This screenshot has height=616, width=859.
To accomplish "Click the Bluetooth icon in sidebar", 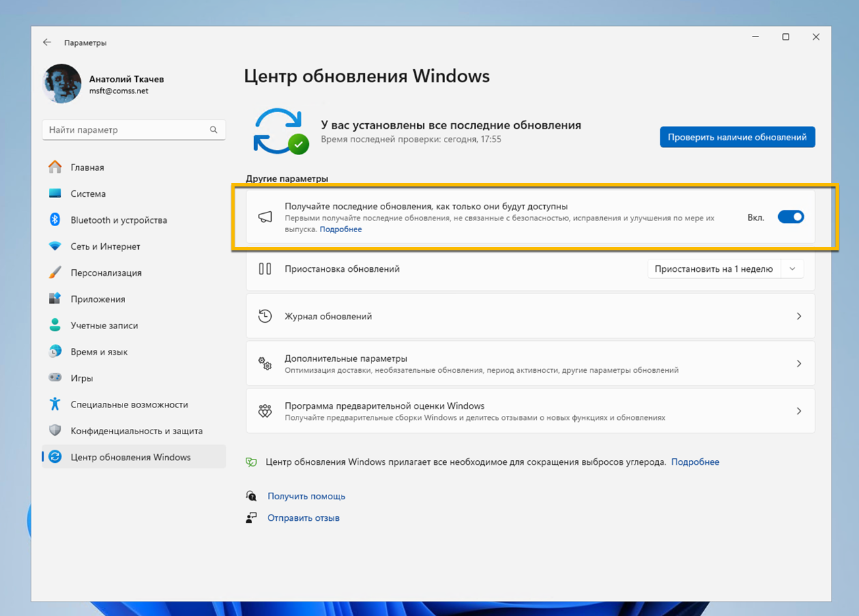I will point(55,220).
